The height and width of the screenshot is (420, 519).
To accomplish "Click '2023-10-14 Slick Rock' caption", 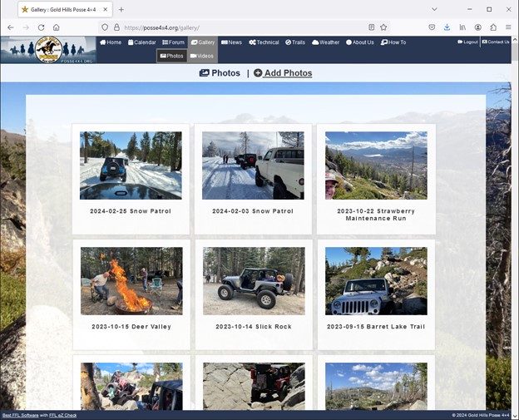I will pyautogui.click(x=254, y=327).
